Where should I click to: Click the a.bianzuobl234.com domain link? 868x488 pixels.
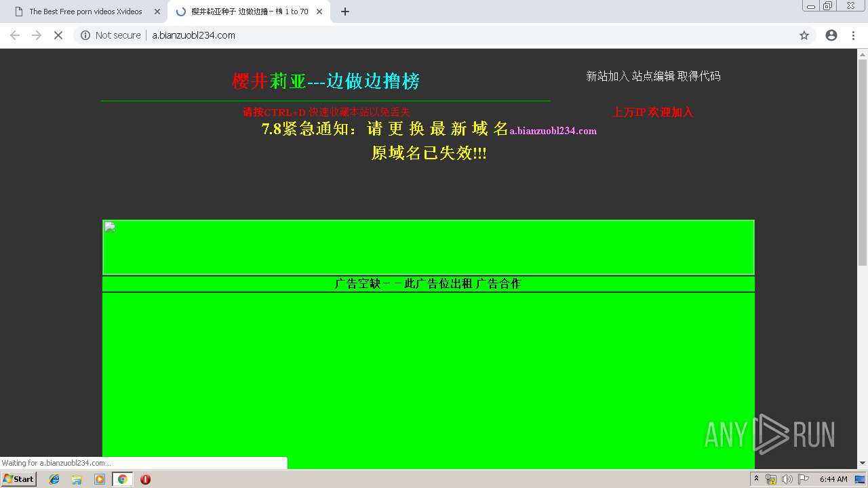(x=553, y=131)
